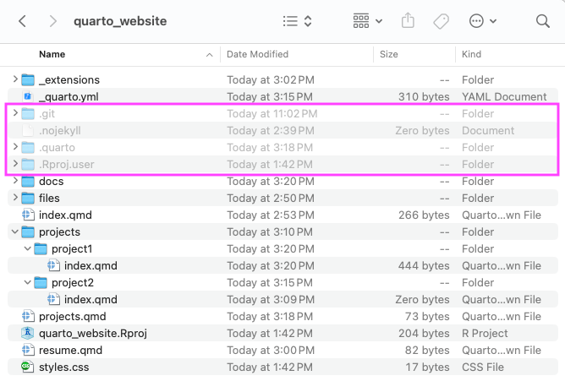Go back with the left chevron button
Viewport: 565px width, 392px height.
[22, 21]
